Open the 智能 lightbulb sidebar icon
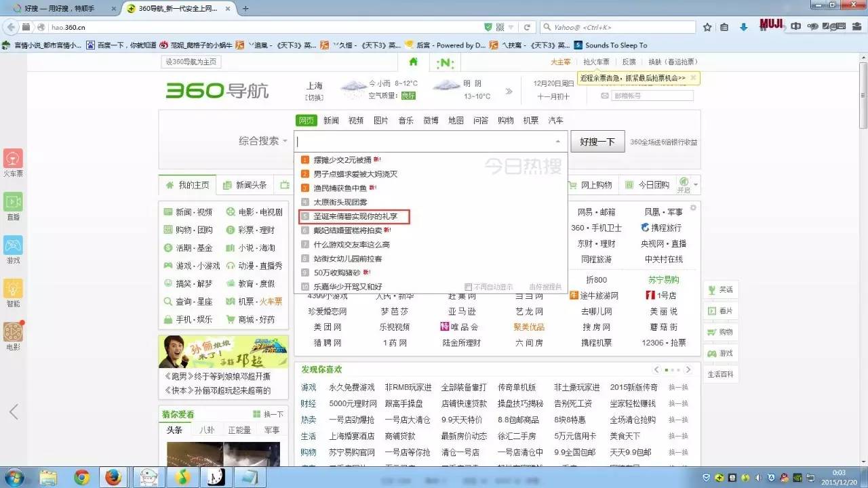868x488 pixels. point(13,289)
